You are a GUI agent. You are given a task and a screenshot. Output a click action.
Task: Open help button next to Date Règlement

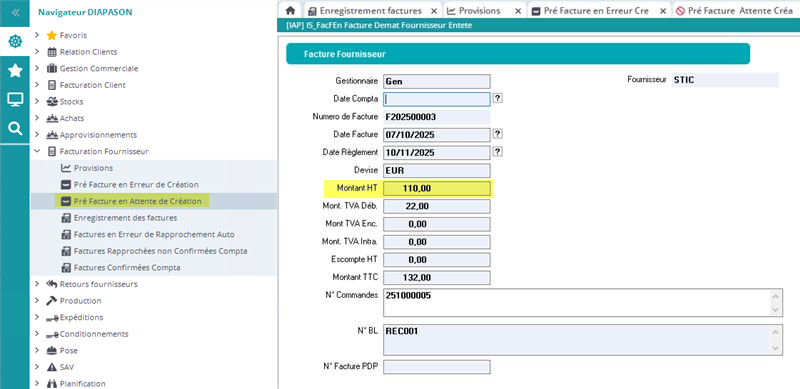coord(498,152)
